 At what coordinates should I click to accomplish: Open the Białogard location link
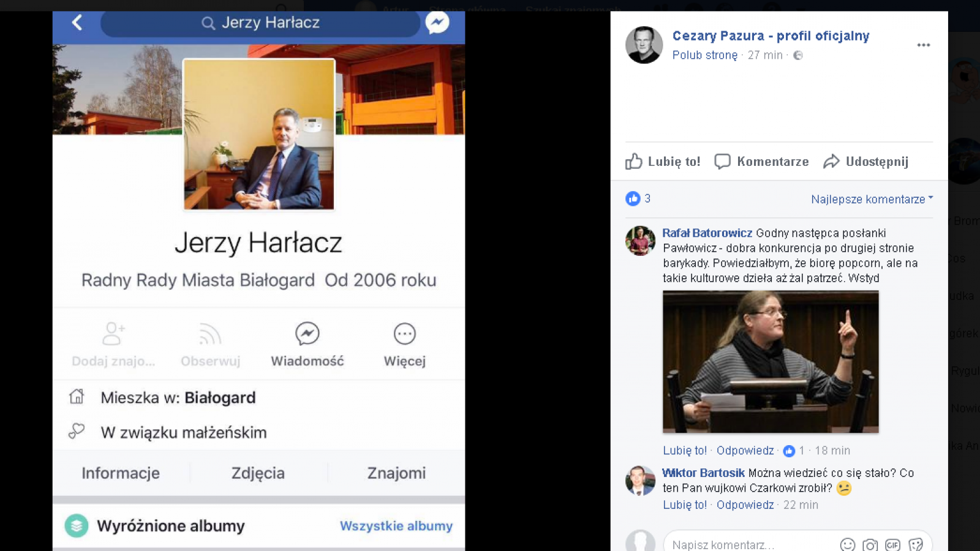pyautogui.click(x=220, y=397)
